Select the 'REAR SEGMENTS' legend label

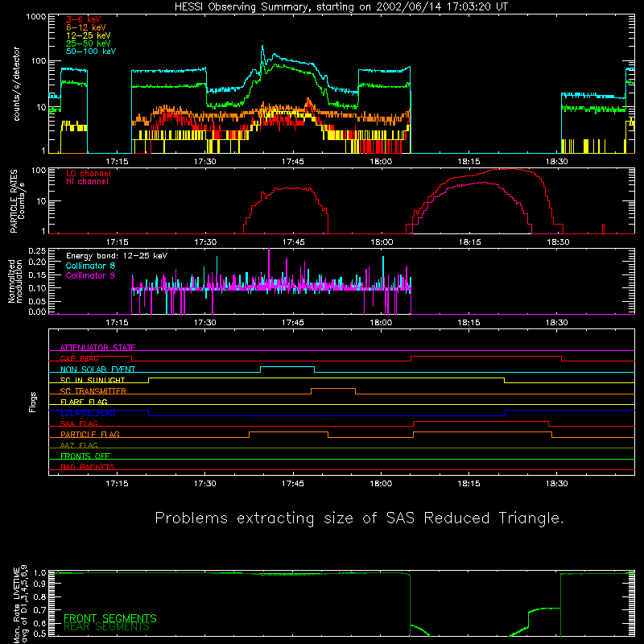[106, 627]
